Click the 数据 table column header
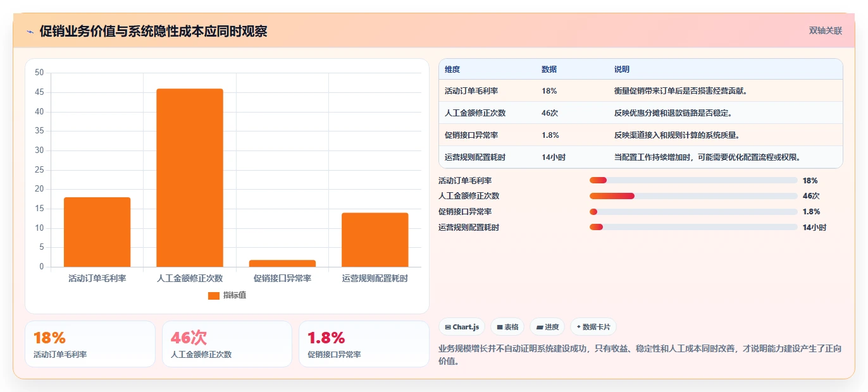Screen dimensions: 868x392 pos(549,70)
